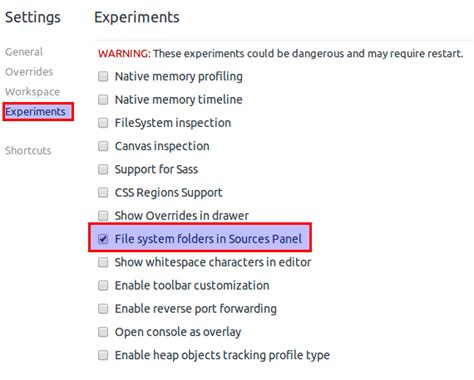Screen dimensions: 474x380
Task: Open the Shortcuts settings section
Action: [x=28, y=151]
